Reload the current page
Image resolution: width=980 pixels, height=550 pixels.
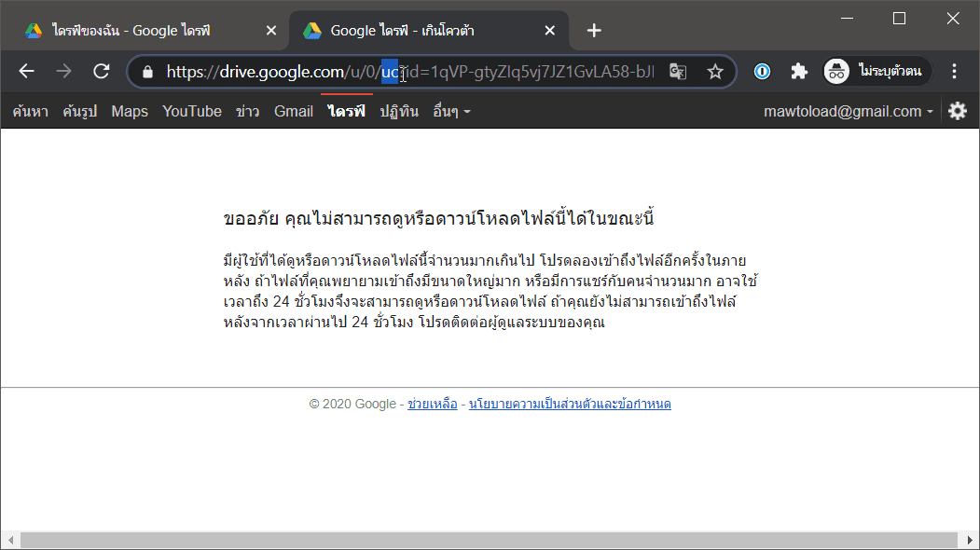pos(102,71)
